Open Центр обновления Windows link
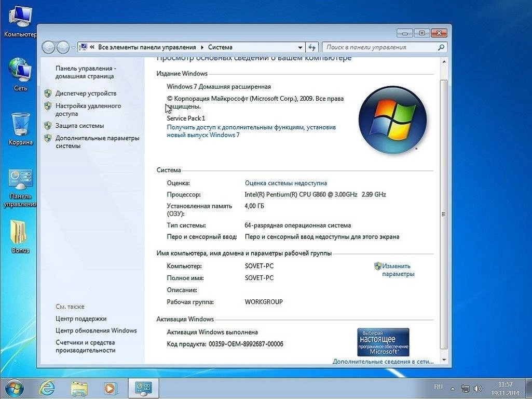The width and height of the screenshot is (532, 399). pos(96,331)
